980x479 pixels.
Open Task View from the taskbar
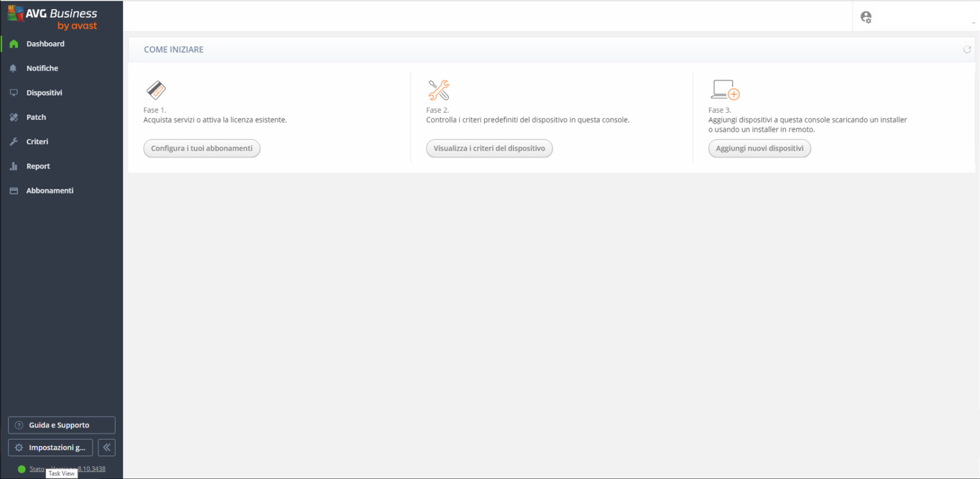(61, 473)
